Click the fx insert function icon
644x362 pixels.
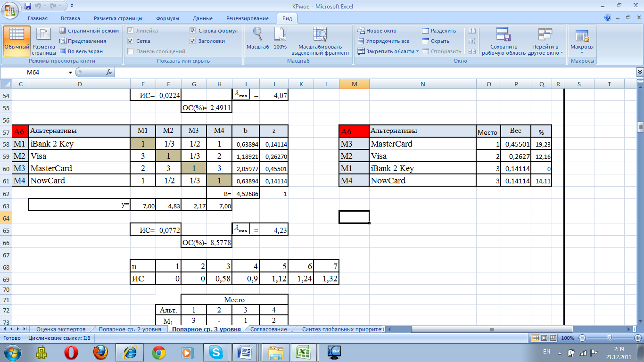click(109, 72)
